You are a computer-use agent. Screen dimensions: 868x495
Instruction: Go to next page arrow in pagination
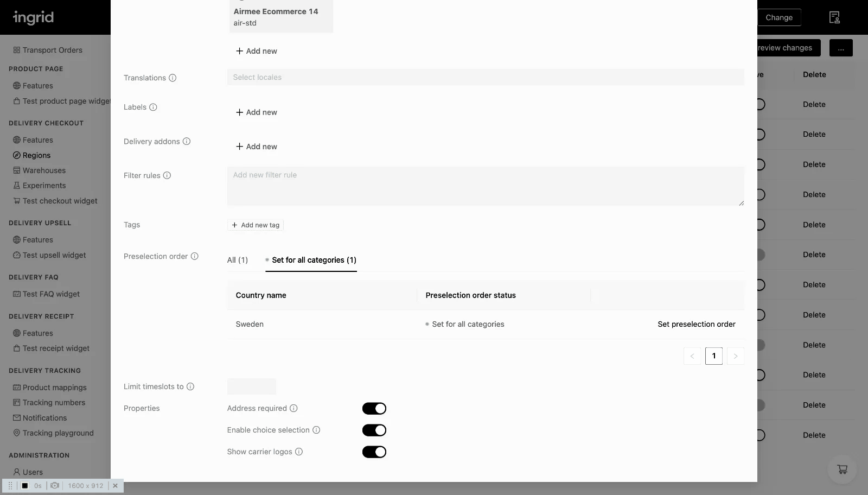pyautogui.click(x=736, y=356)
